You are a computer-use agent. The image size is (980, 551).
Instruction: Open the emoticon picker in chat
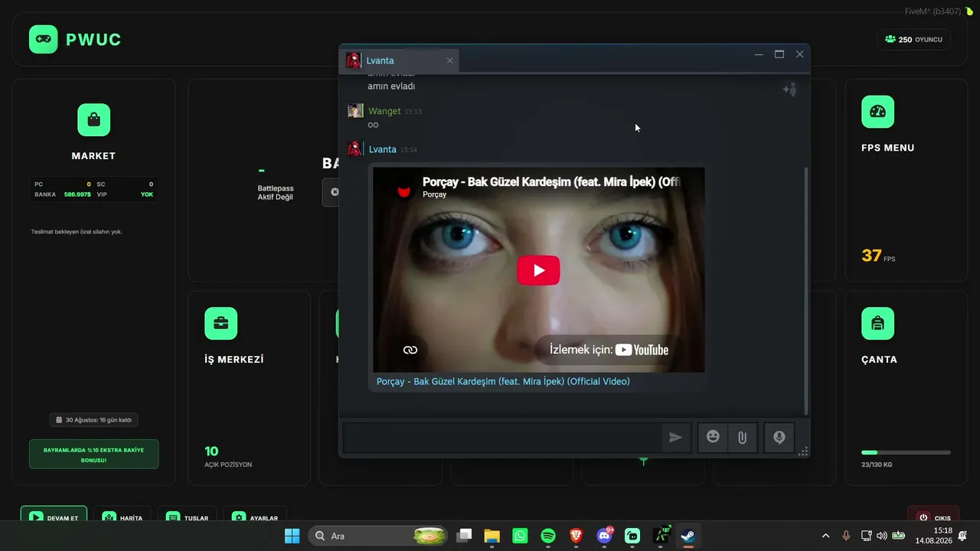click(x=713, y=437)
